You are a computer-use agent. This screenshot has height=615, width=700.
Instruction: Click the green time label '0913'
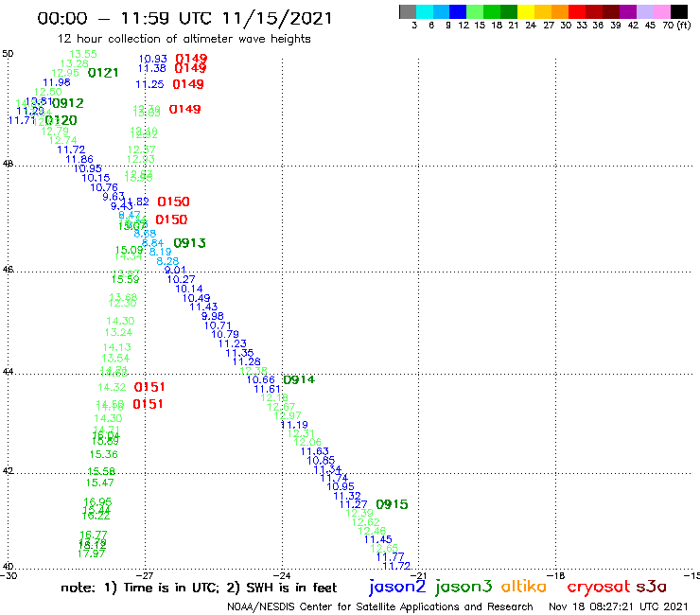[189, 243]
